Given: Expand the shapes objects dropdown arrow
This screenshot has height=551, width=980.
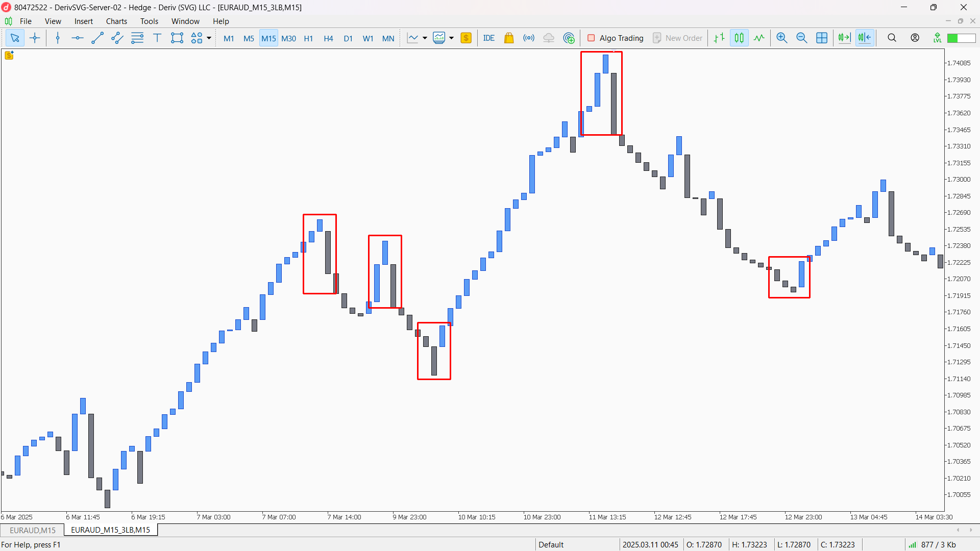Looking at the screenshot, I should click(209, 38).
